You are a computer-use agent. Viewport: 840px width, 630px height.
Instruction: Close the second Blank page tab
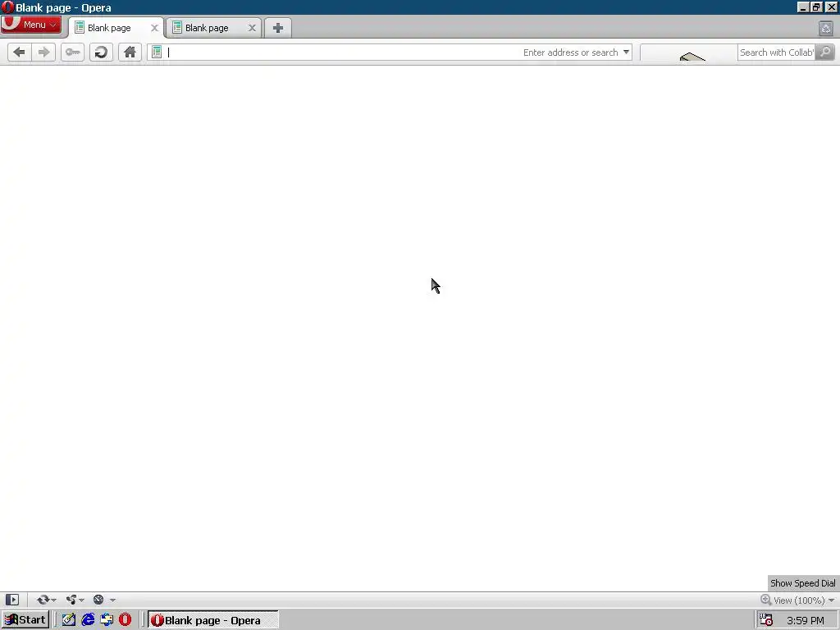252,28
